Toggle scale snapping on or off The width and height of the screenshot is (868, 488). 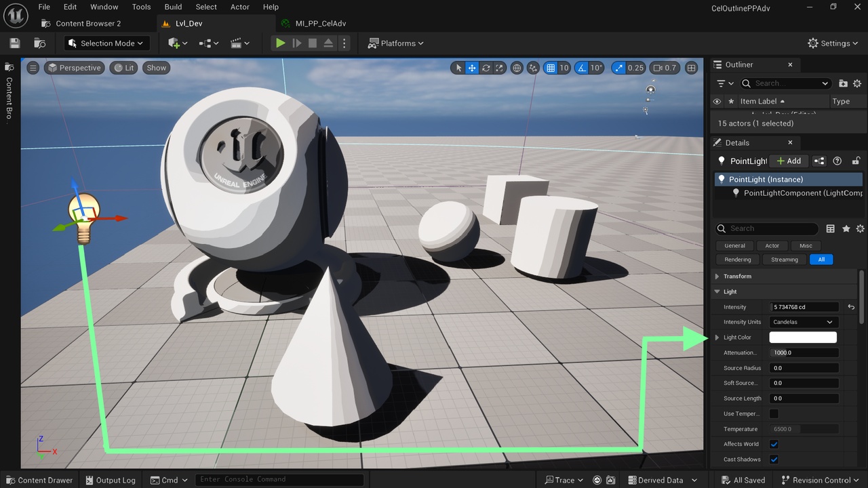[x=618, y=68]
